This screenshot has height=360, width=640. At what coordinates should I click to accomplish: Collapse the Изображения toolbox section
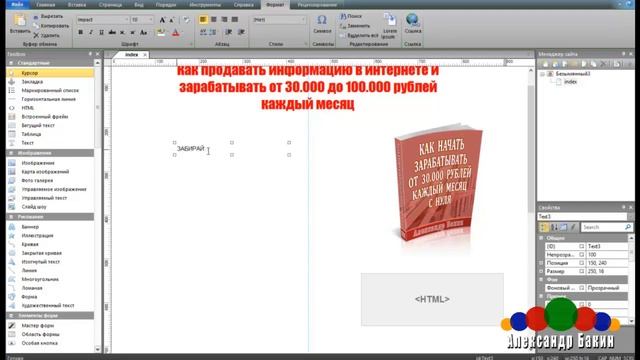click(x=11, y=153)
